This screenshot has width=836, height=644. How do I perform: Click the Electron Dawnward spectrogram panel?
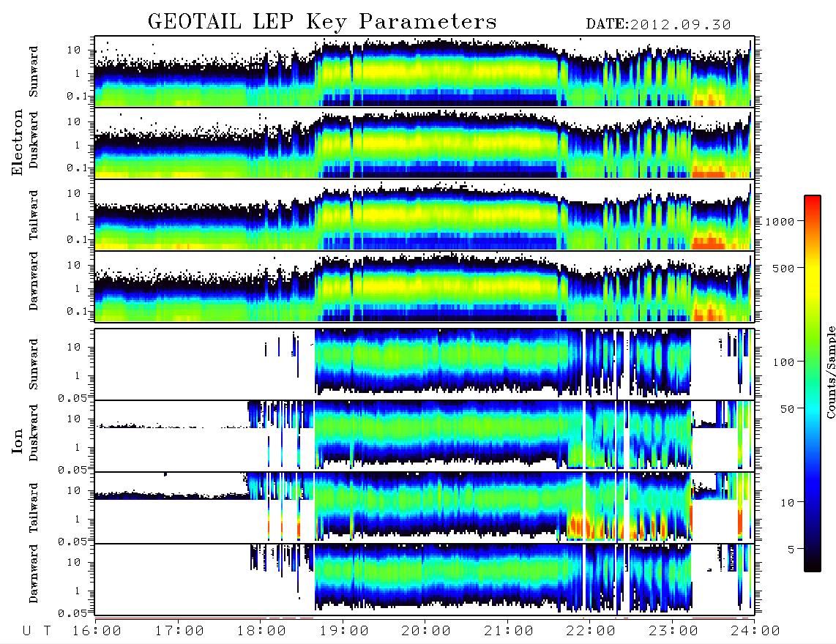(425, 287)
